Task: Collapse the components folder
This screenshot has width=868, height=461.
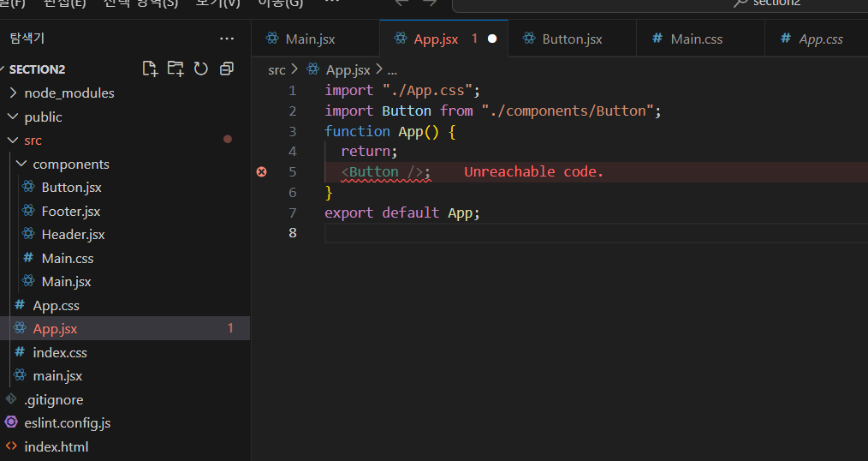Action: [21, 164]
